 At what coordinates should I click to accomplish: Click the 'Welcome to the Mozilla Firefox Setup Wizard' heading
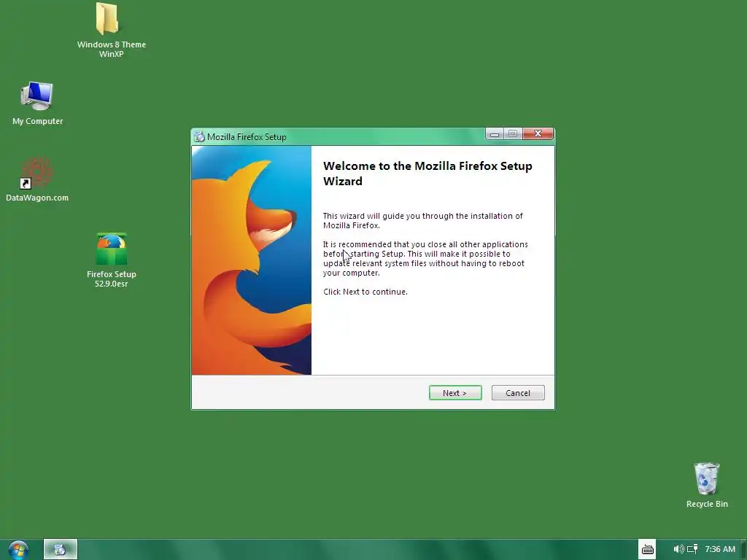(427, 174)
